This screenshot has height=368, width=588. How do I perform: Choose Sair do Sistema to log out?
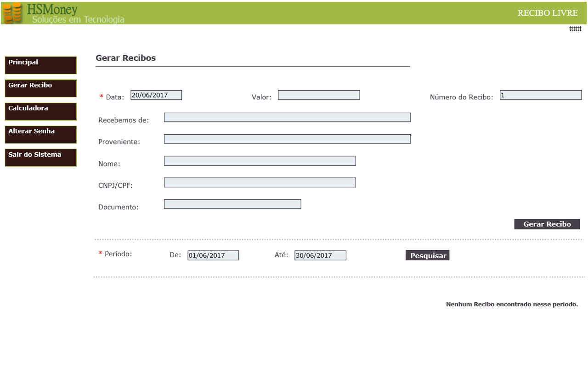tap(41, 158)
